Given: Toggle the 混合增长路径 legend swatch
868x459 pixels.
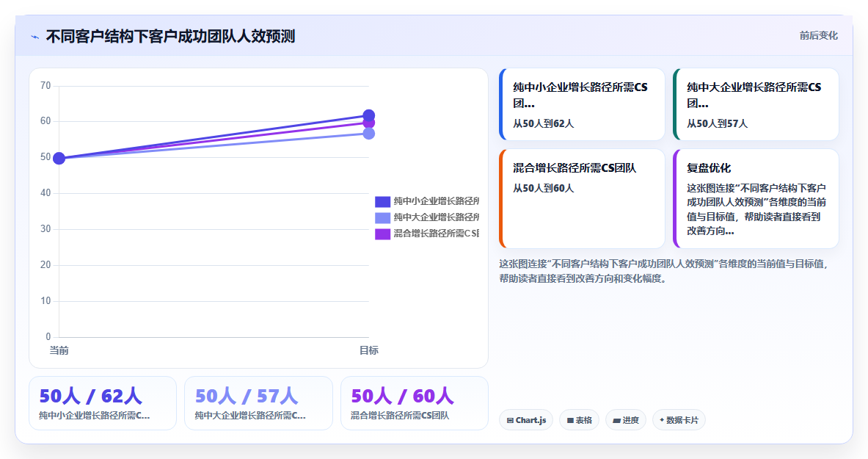Looking at the screenshot, I should pos(382,234).
